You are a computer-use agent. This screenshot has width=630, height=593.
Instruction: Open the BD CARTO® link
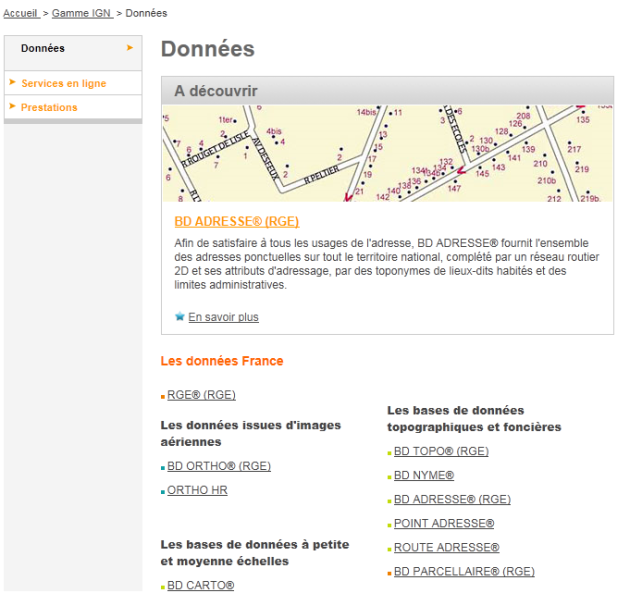[x=200, y=585]
